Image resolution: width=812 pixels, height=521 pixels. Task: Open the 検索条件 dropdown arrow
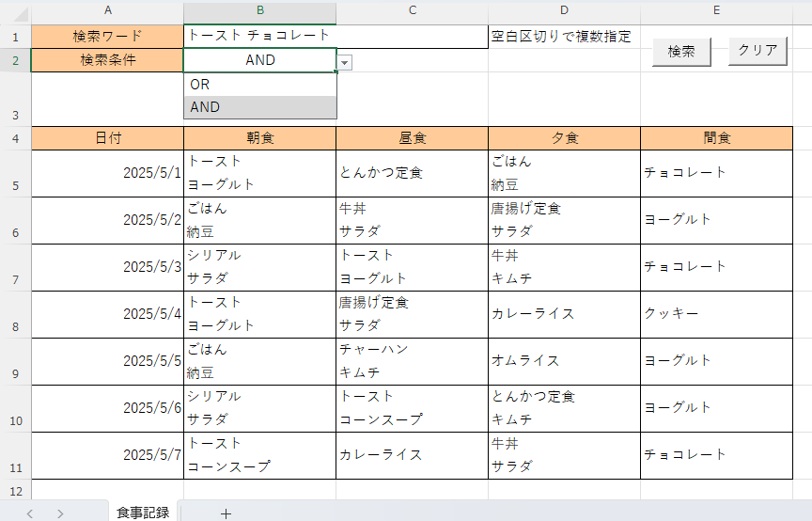click(x=344, y=63)
